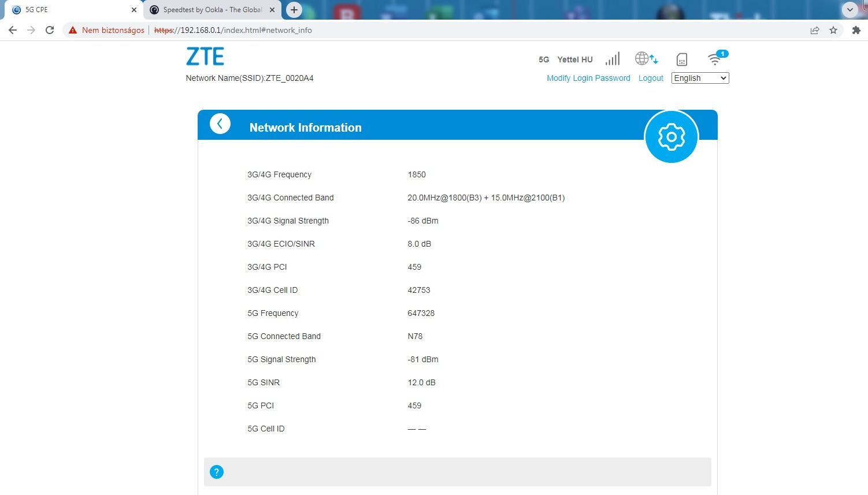868x495 pixels.
Task: Select the 3G/4G Frequency value 1850
Action: [417, 174]
